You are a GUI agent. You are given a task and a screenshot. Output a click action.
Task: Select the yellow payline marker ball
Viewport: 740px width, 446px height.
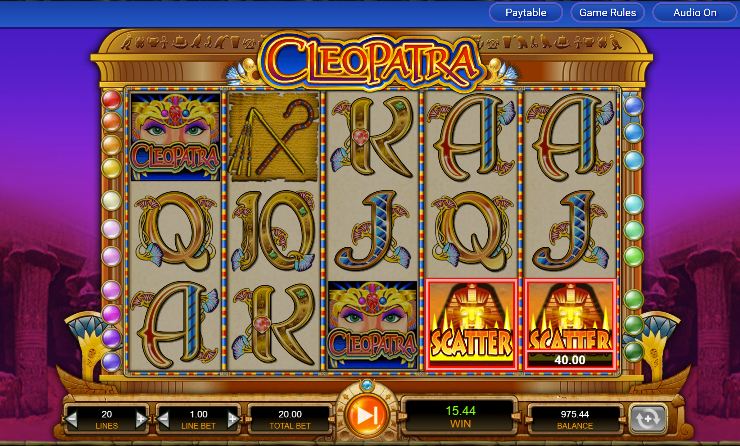click(111, 168)
